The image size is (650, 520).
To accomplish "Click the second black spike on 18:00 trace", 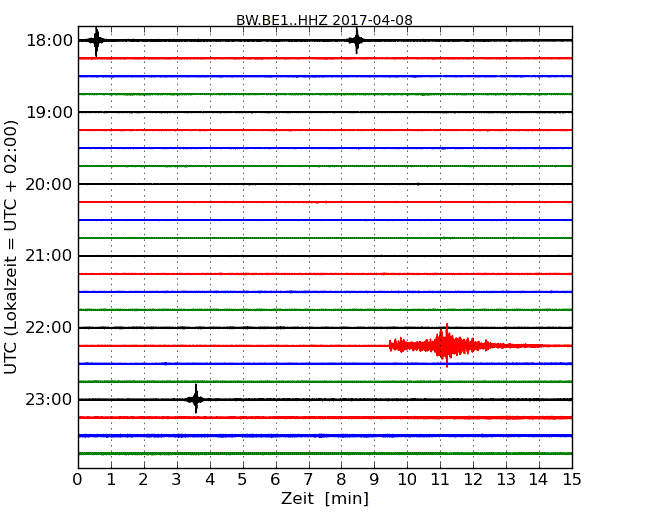I will click(357, 41).
